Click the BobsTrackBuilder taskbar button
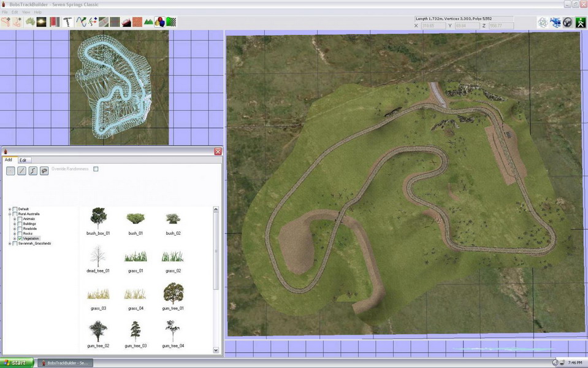 (x=64, y=362)
